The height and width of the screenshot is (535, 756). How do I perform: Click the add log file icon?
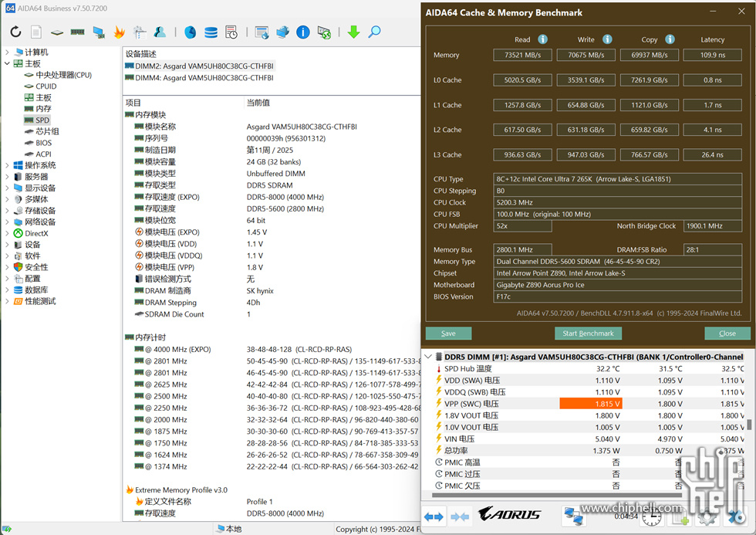point(680,518)
